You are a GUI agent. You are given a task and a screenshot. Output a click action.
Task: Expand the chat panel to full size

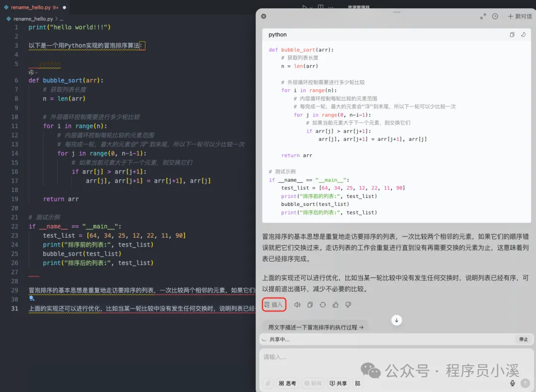(x=483, y=16)
